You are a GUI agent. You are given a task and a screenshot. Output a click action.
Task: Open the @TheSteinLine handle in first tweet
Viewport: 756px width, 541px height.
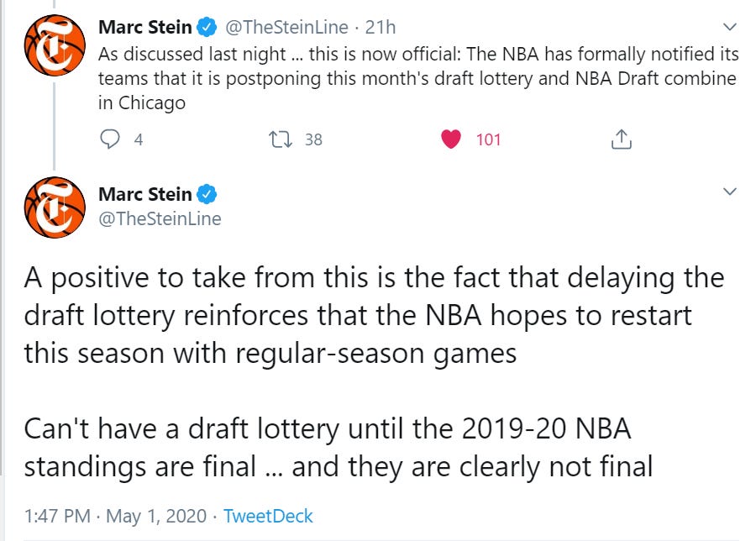286,27
